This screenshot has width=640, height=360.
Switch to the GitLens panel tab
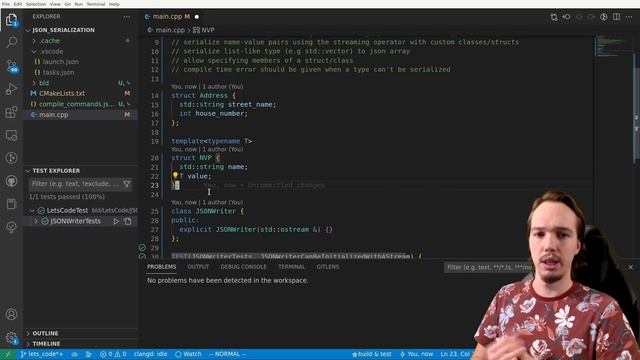click(328, 267)
